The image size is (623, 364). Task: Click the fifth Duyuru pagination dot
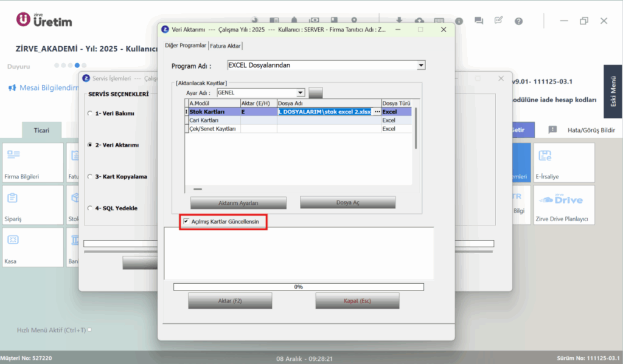point(84,66)
